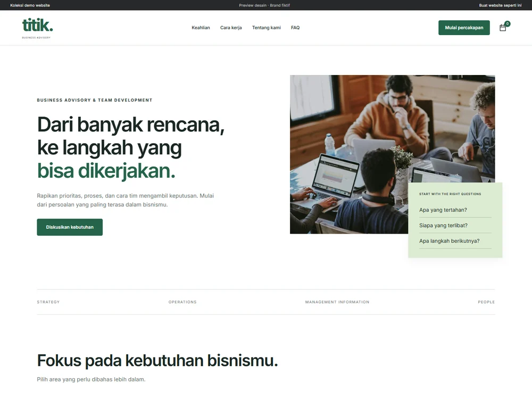The width and height of the screenshot is (532, 399).
Task: Open Koleksi demo website link
Action: 30,5
